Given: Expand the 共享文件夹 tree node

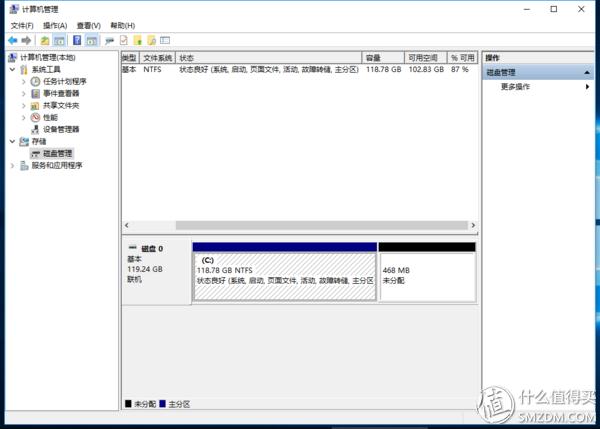Looking at the screenshot, I should tap(23, 106).
